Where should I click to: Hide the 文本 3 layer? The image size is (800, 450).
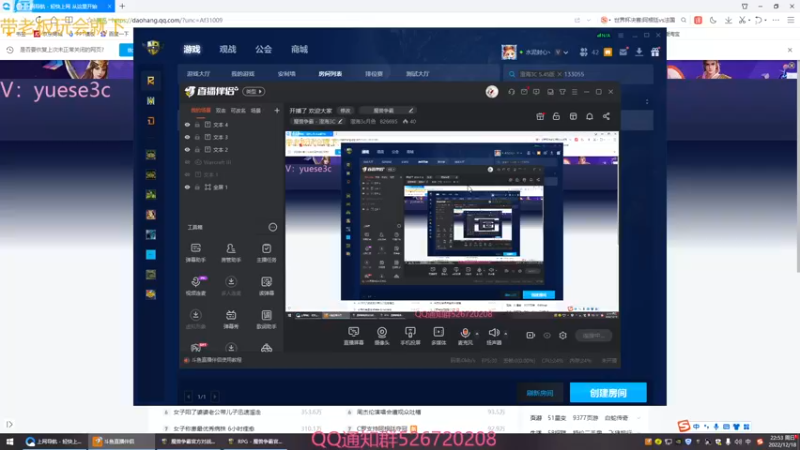pyautogui.click(x=187, y=137)
